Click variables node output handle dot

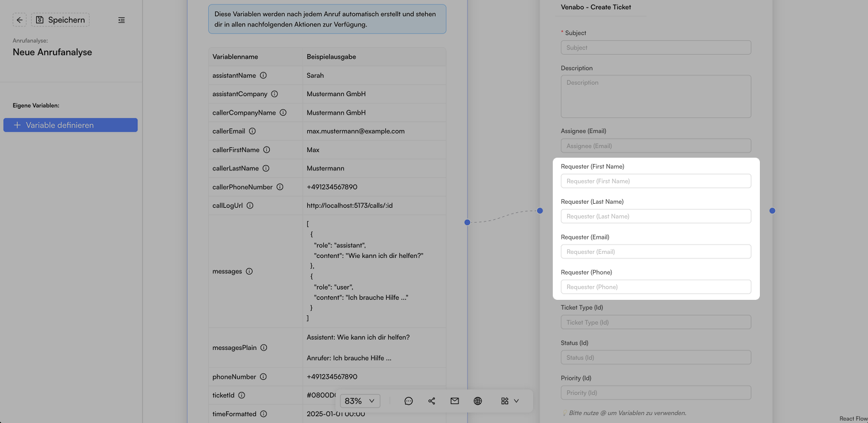pos(467,222)
